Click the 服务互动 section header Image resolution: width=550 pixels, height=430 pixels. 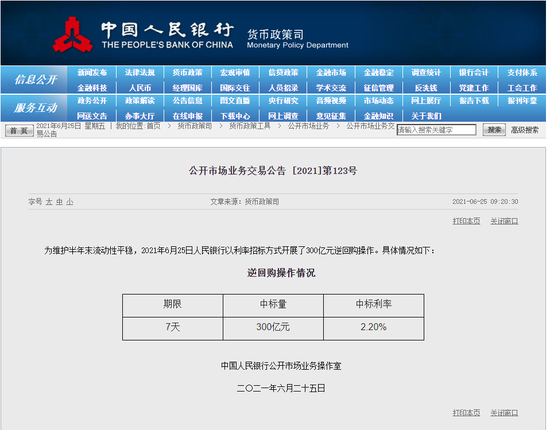35,108
